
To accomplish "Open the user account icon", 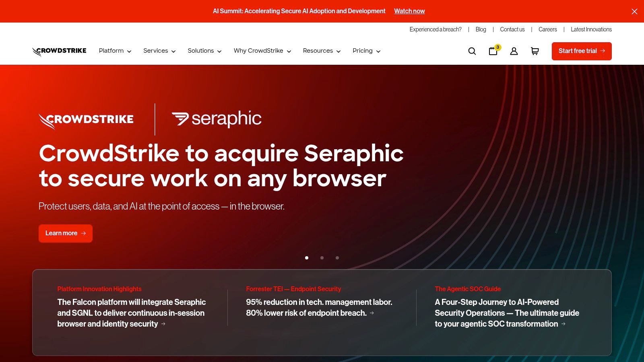I will pyautogui.click(x=514, y=51).
